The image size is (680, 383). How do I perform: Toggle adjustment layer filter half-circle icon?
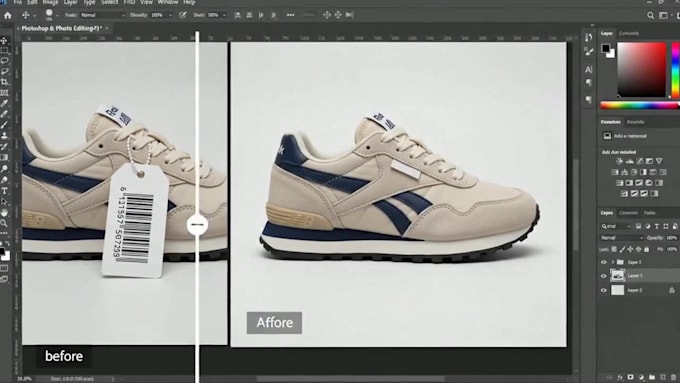pyautogui.click(x=647, y=226)
